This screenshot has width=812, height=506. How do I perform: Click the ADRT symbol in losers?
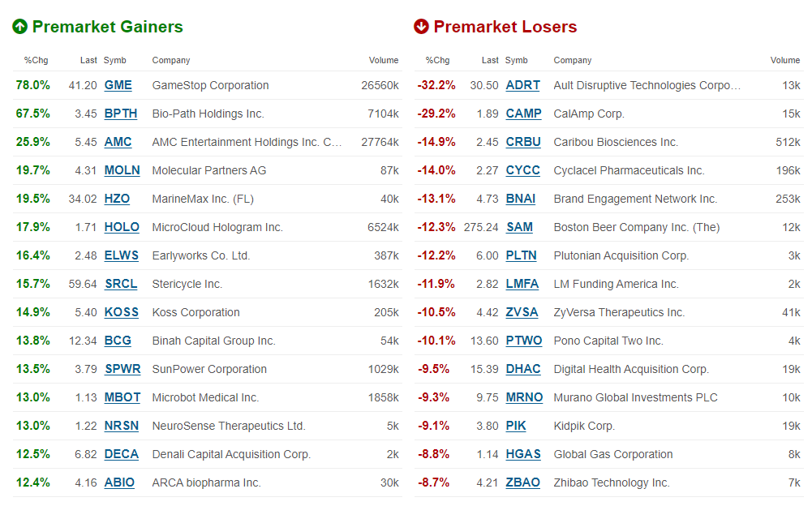[522, 85]
